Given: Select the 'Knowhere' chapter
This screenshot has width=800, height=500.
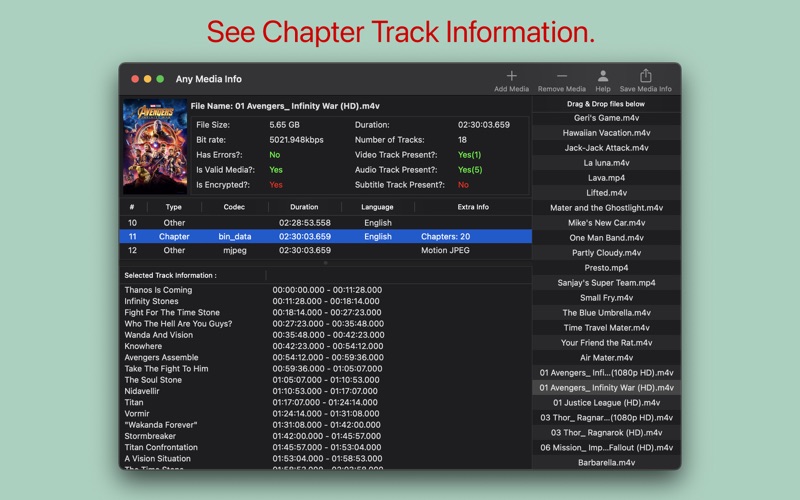Looking at the screenshot, I should tap(326, 346).
